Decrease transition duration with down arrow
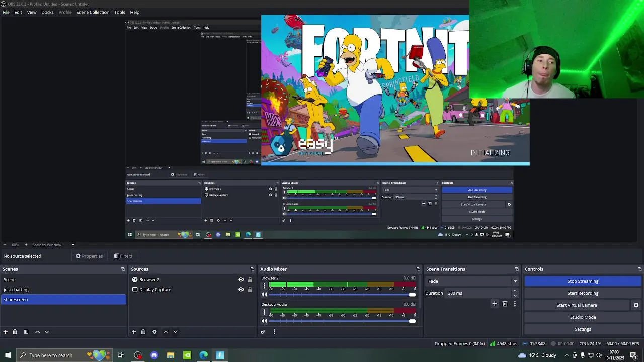This screenshot has height=362, width=644. tap(515, 296)
